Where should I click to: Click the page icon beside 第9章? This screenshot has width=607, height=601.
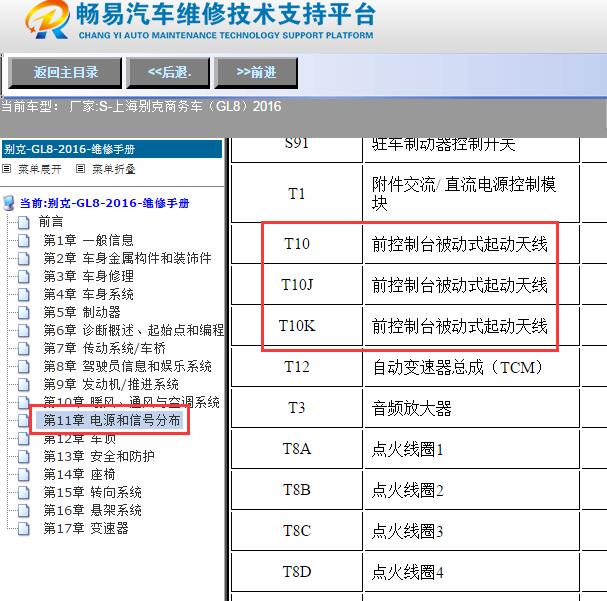pyautogui.click(x=24, y=385)
